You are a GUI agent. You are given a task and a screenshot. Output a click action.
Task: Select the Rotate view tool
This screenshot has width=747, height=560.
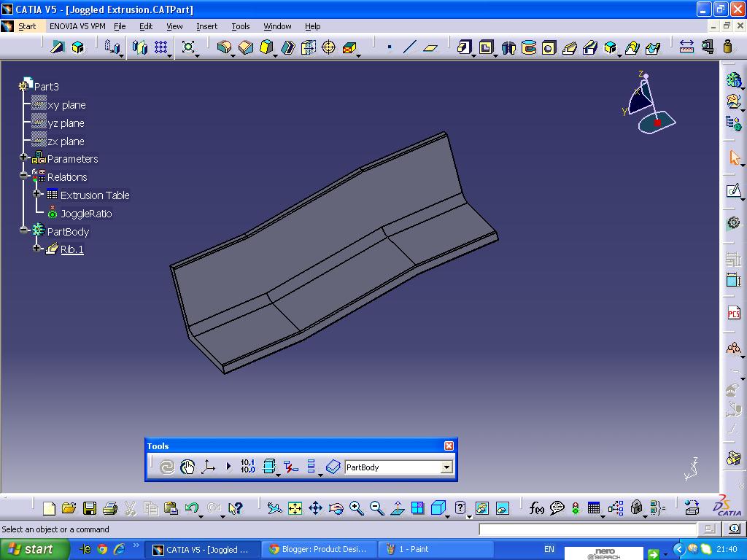[336, 507]
